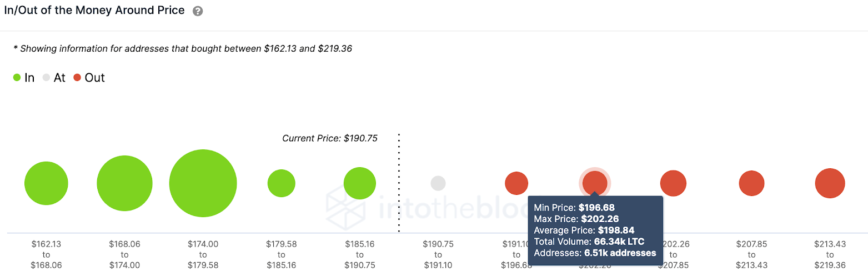Select the gray "At" bubble above $190.75 to $191.10
868x276 pixels.
pos(438,183)
